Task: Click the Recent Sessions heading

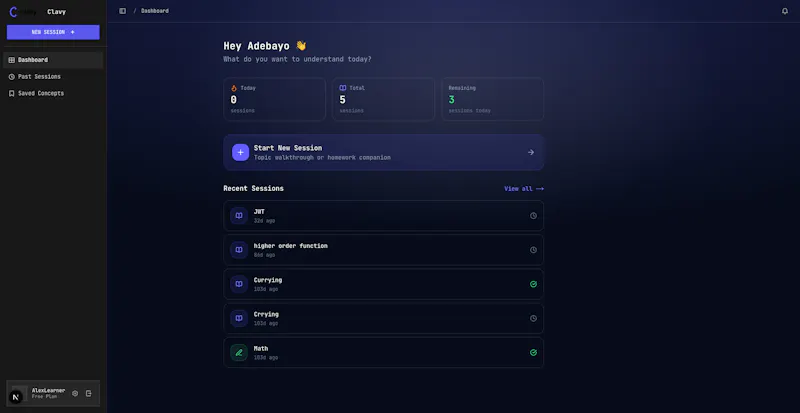Action: pyautogui.click(x=254, y=188)
